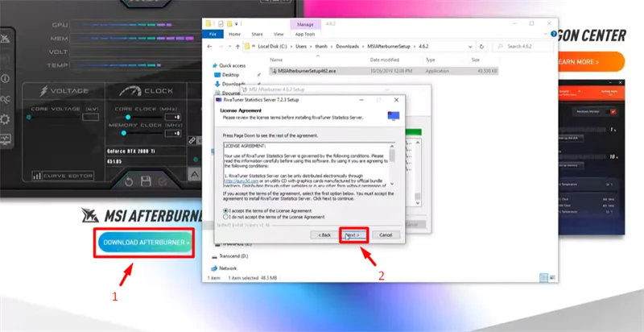
Task: Click 'thanh' in the address path
Action: point(321,47)
